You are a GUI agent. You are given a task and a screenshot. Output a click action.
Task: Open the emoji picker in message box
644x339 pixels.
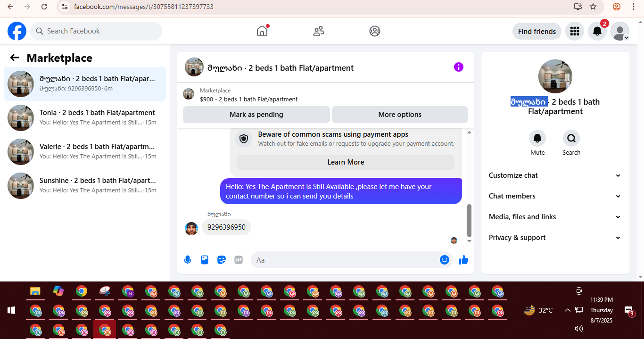tap(444, 260)
